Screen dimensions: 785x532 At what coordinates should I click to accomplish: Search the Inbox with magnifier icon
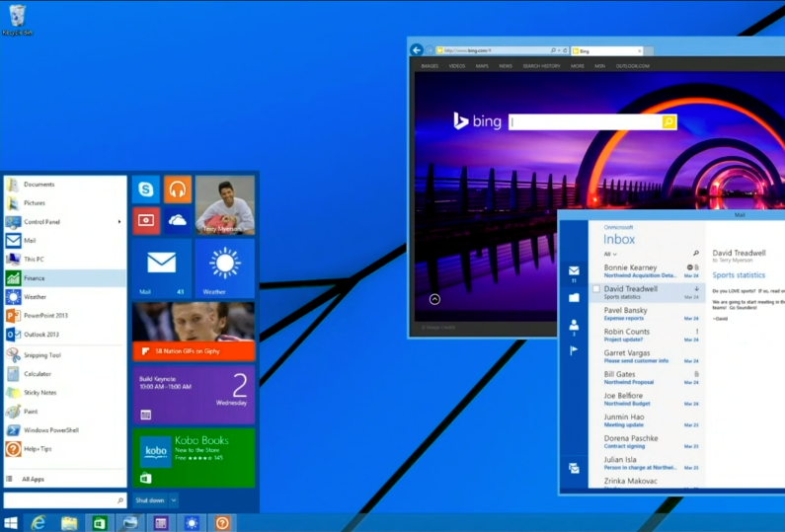tap(696, 254)
